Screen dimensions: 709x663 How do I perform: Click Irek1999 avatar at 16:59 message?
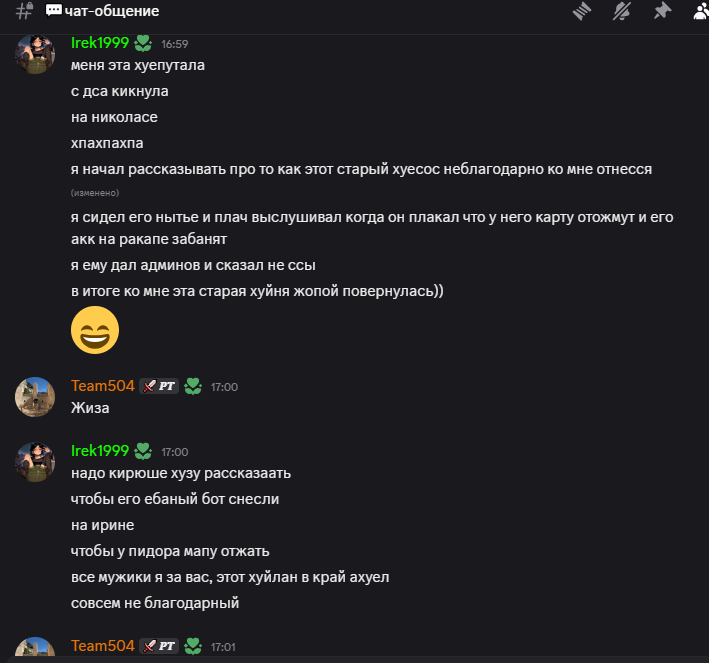(x=35, y=54)
